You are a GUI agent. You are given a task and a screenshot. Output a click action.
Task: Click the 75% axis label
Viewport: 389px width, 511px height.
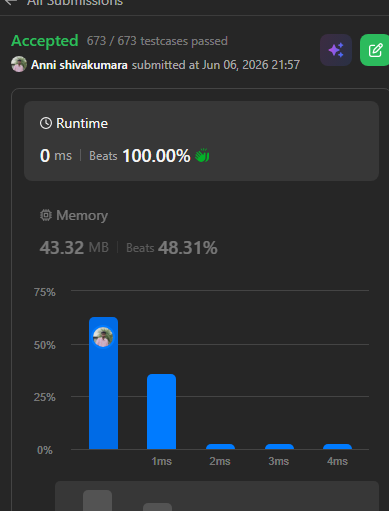pos(44,292)
